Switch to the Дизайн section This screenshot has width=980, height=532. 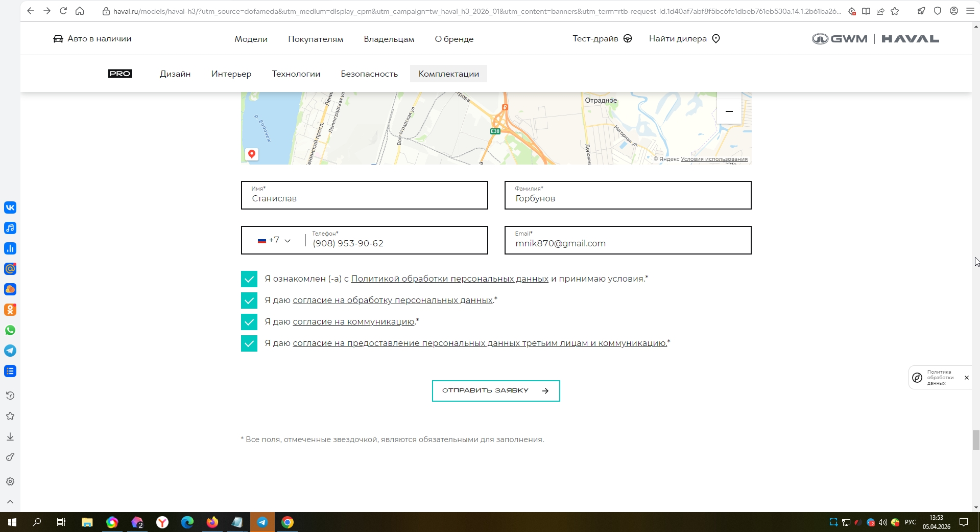point(175,74)
